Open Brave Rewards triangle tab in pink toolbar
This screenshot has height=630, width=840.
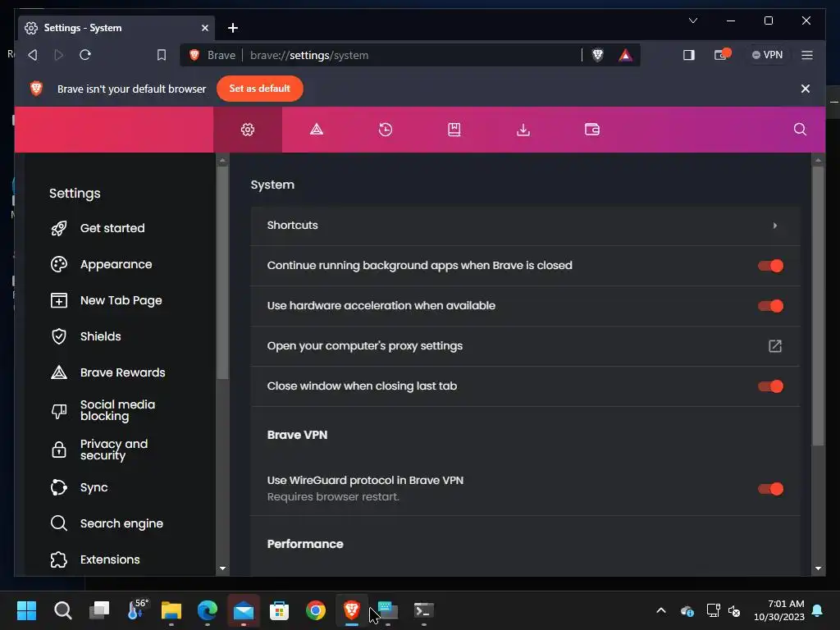pyautogui.click(x=317, y=130)
